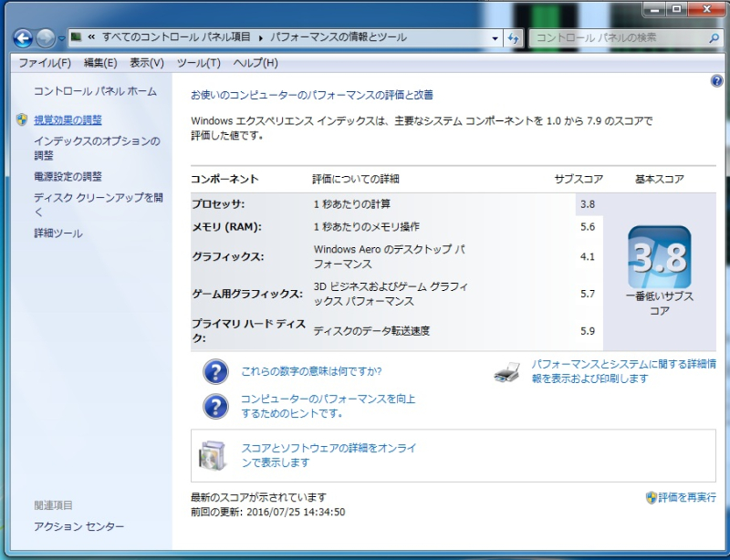This screenshot has width=730, height=560.
Task: Click the printer icon
Action: pos(507,372)
